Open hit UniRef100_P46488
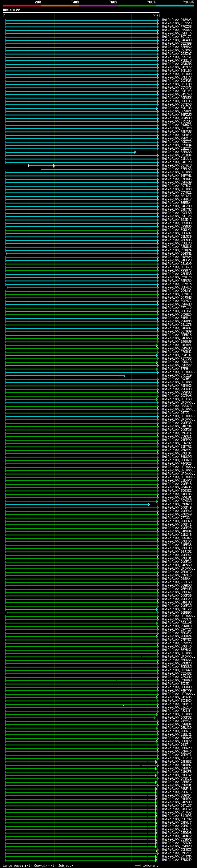The image size is (197, 868). (176, 40)
